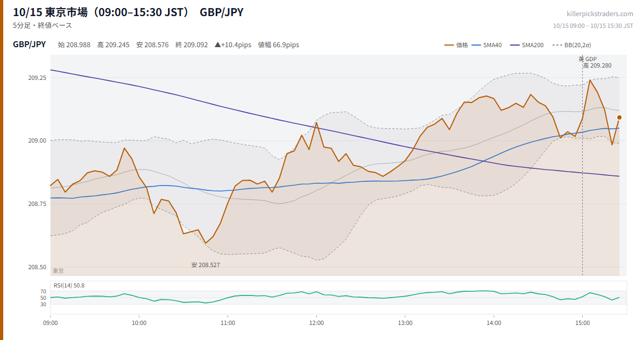Toggle the 価格 series in the legend
This screenshot has height=340, width=644.
456,45
